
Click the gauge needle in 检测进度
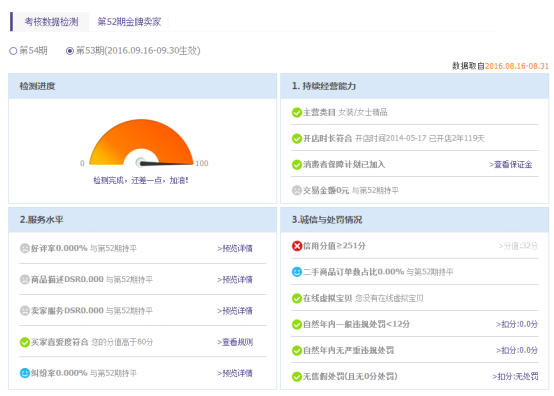pyautogui.click(x=166, y=163)
